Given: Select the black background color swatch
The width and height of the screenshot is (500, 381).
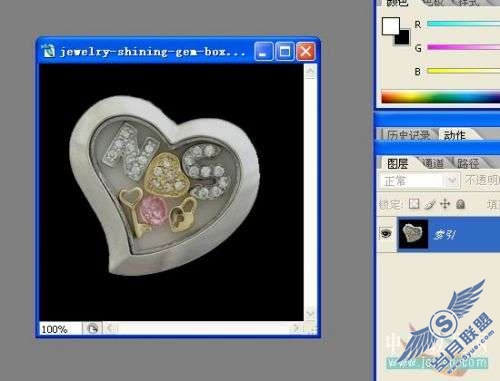Looking at the screenshot, I should [403, 38].
